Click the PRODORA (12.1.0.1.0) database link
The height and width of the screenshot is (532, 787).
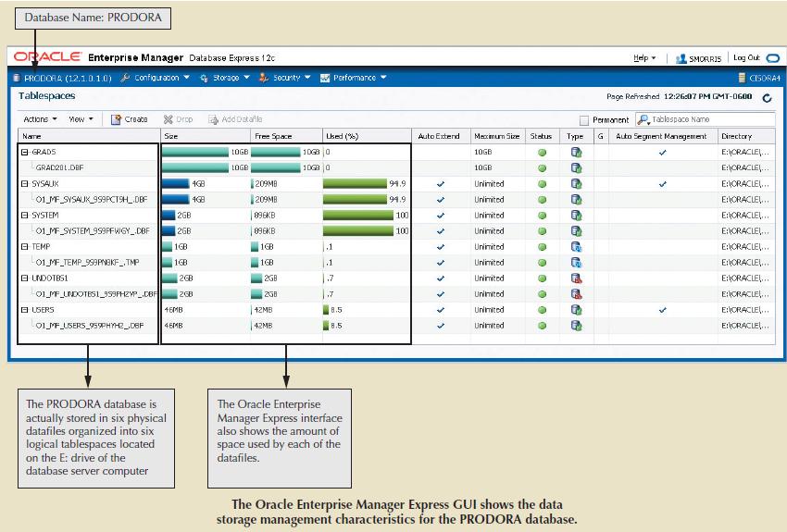(x=68, y=79)
